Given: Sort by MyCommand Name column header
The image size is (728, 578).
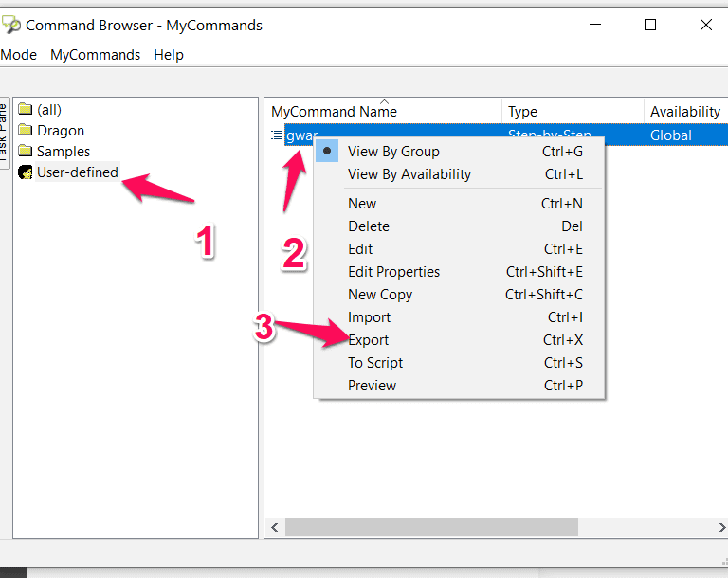Looking at the screenshot, I should coord(384,112).
